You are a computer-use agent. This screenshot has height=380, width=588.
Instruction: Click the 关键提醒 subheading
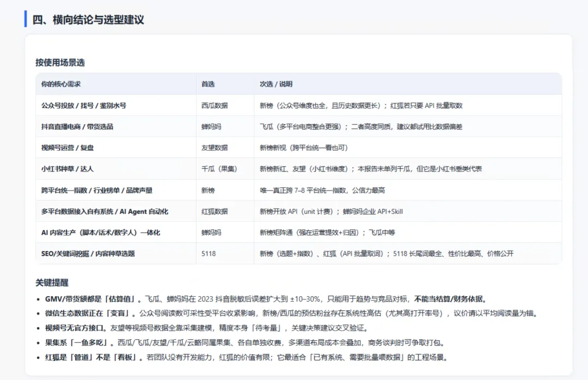[52, 283]
